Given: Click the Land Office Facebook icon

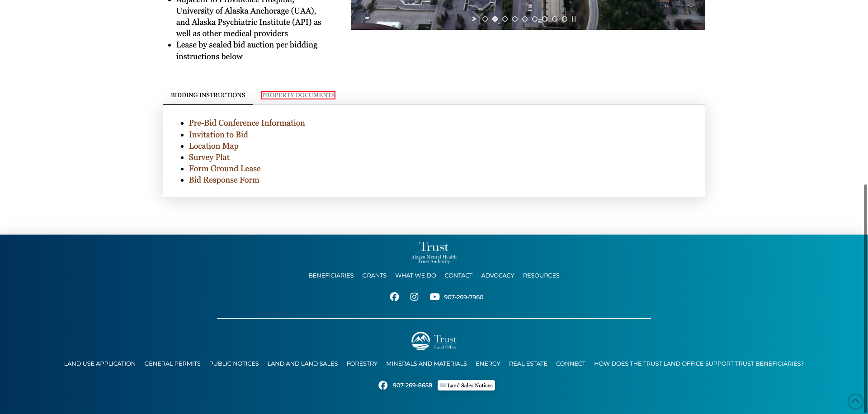Looking at the screenshot, I should point(383,385).
